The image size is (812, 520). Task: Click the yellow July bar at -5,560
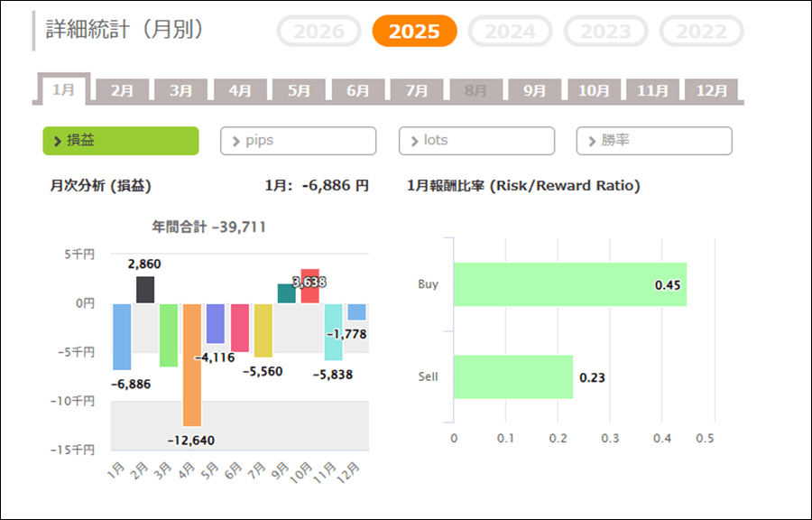point(263,330)
